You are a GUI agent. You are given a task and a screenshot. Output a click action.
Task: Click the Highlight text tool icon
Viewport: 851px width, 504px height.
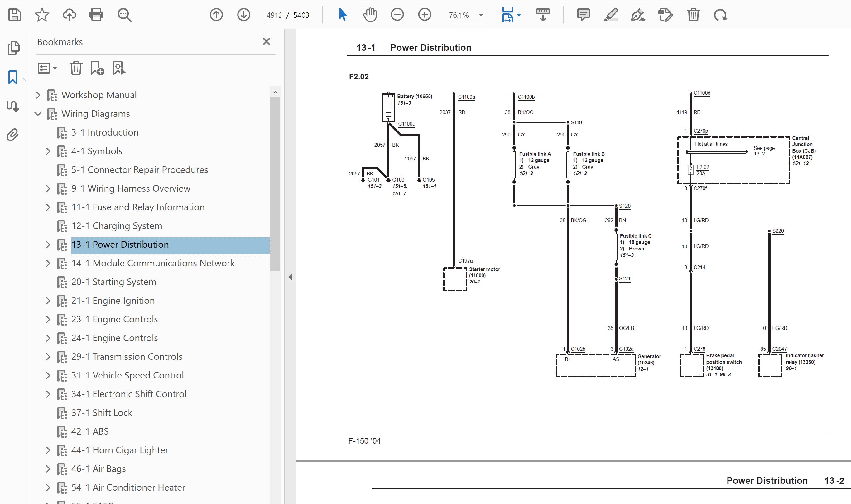[611, 15]
